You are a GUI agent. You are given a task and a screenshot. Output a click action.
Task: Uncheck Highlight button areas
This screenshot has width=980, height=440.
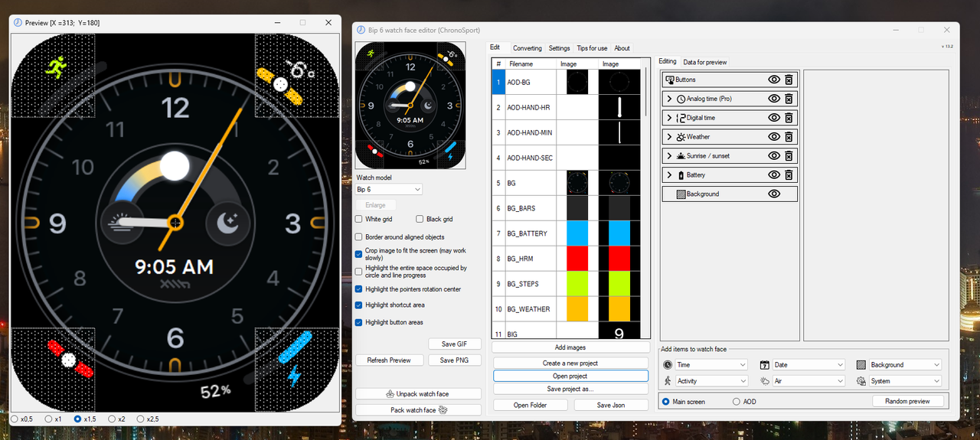click(359, 322)
